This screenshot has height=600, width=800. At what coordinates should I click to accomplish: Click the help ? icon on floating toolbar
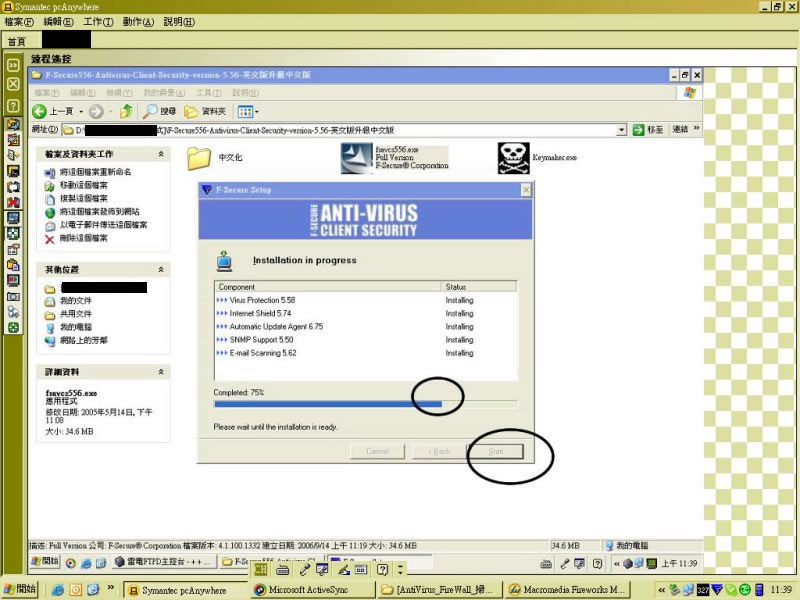[382, 569]
